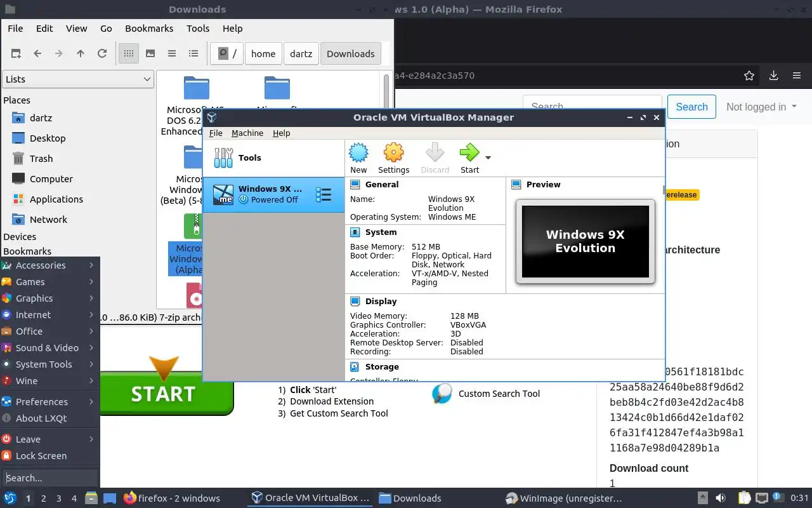812x508 pixels.
Task: Open Network in Places sidebar
Action: (48, 220)
